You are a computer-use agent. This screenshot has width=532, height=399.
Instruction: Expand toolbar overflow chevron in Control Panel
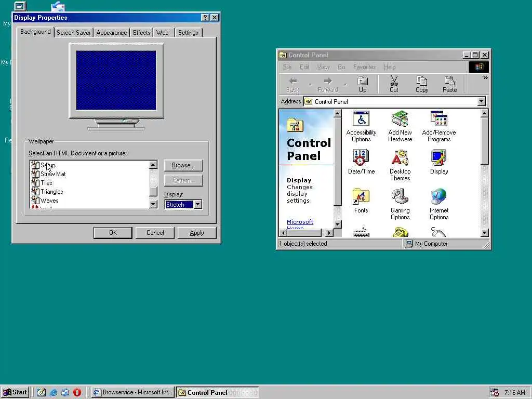(485, 78)
